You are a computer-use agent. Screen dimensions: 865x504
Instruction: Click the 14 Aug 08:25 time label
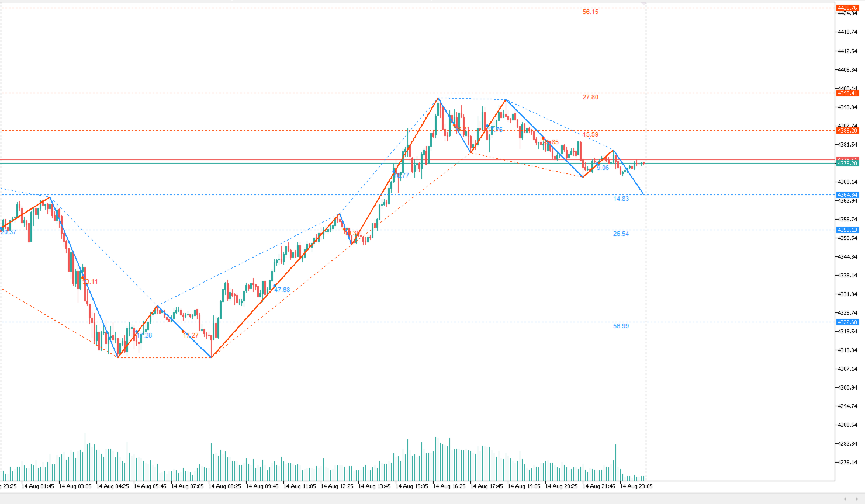224,486
